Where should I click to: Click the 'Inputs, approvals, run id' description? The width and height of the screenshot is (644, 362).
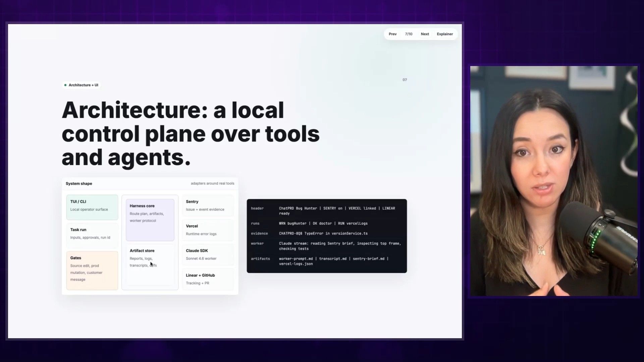point(90,238)
